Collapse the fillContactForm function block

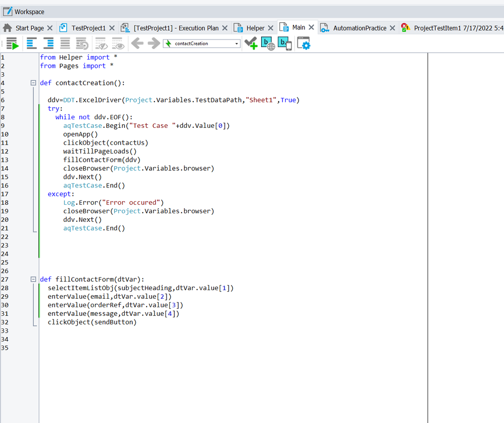[x=33, y=279]
